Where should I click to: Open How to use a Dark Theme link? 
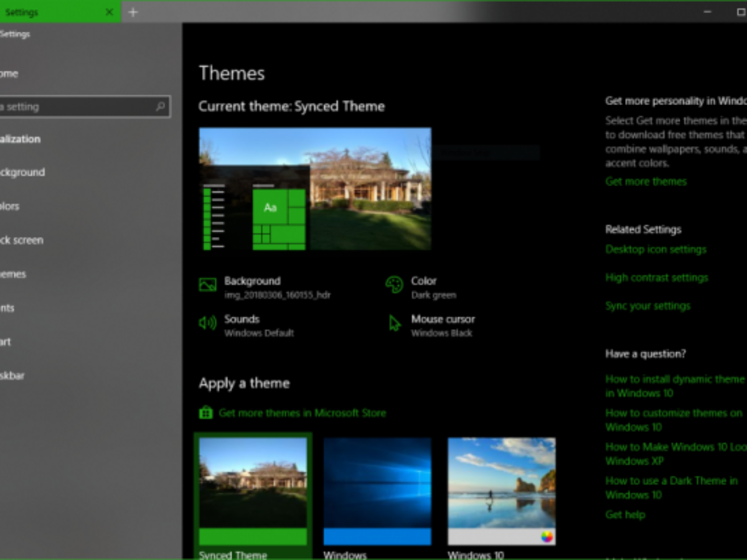tap(672, 488)
